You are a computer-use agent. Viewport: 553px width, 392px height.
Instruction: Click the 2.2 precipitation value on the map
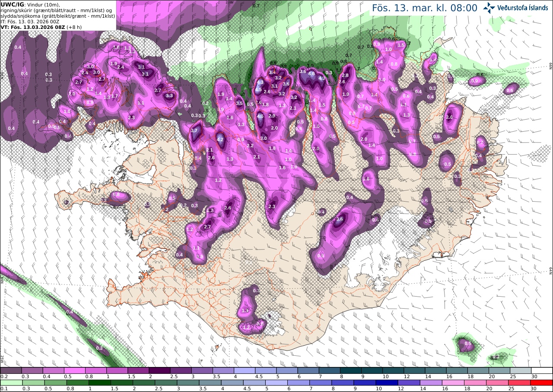pyautogui.click(x=250, y=146)
